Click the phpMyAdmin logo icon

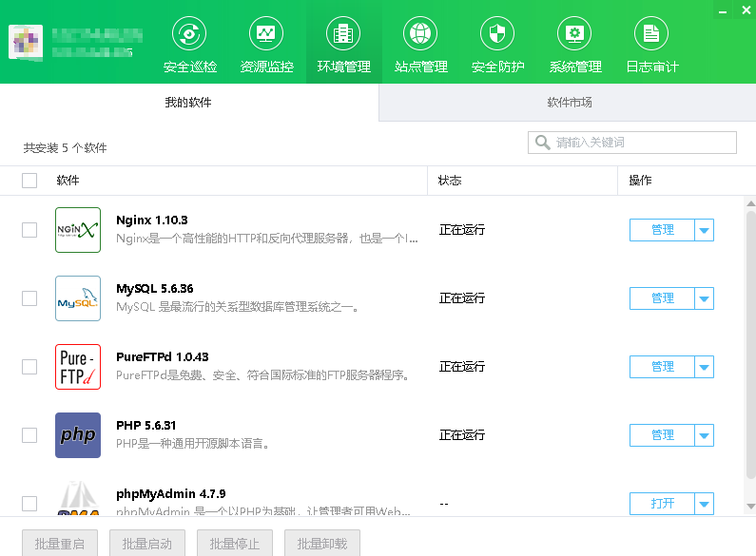coord(78,498)
